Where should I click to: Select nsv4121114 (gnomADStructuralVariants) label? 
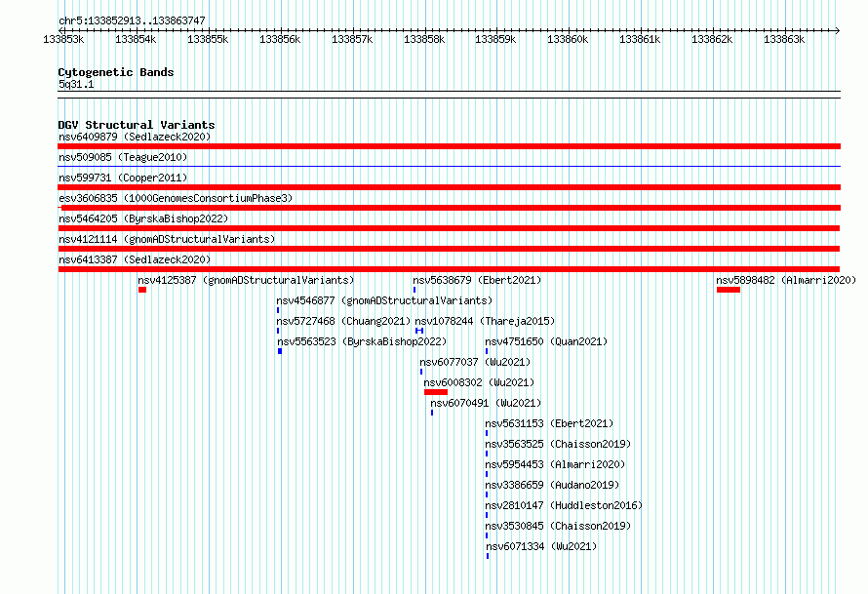pos(167,239)
